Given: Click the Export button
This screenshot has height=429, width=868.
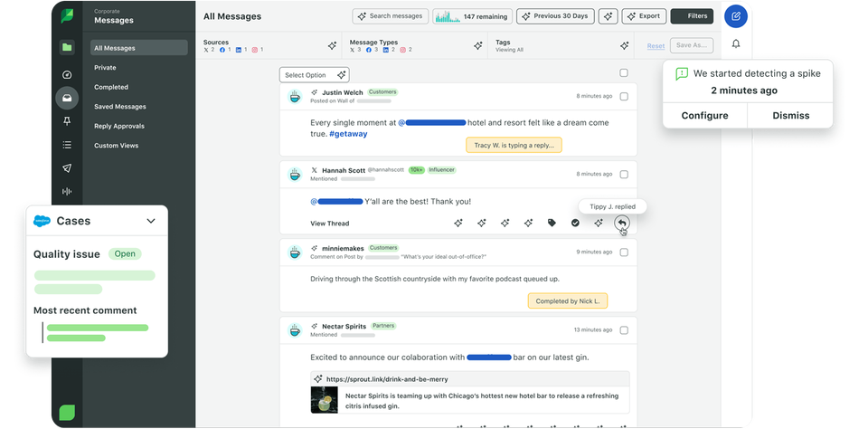Looking at the screenshot, I should coord(644,16).
